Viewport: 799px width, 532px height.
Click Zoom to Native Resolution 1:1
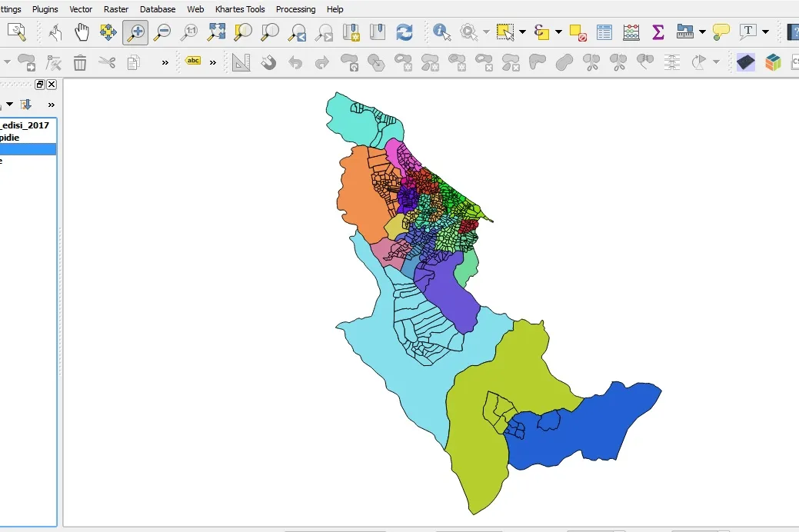[x=189, y=32]
